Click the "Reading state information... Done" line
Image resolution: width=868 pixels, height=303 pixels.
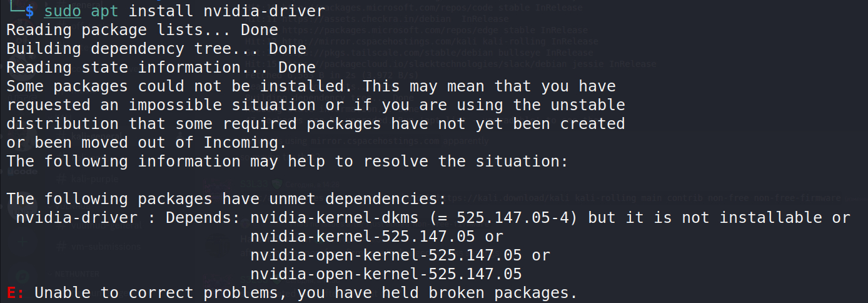(161, 68)
